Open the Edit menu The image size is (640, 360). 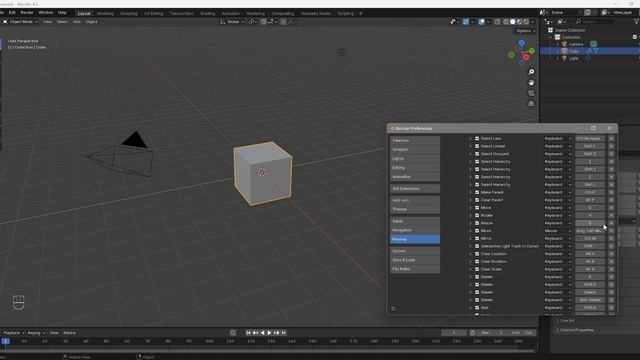[12, 13]
